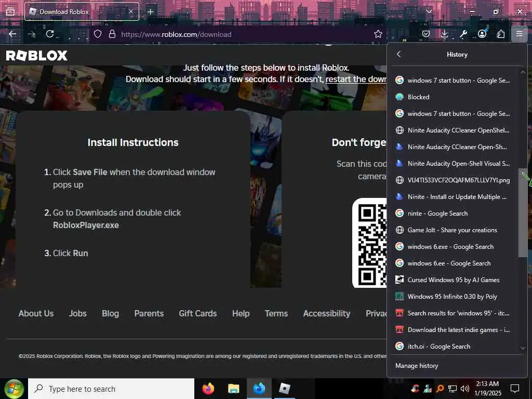Open the Downloads panel arrow
The image size is (532, 399).
tap(445, 34)
